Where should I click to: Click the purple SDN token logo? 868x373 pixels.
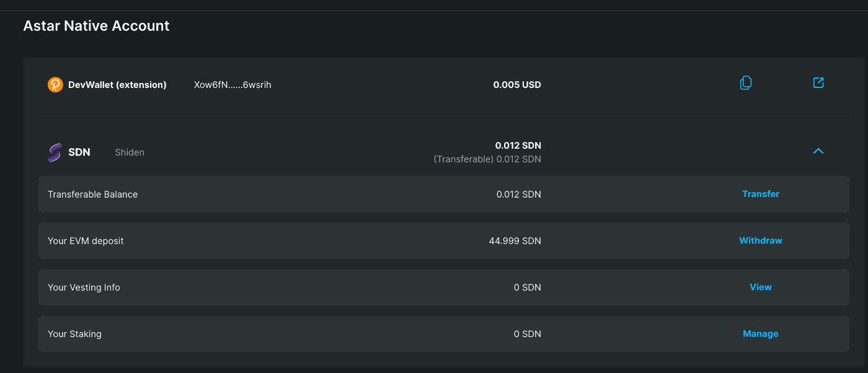pyautogui.click(x=55, y=152)
